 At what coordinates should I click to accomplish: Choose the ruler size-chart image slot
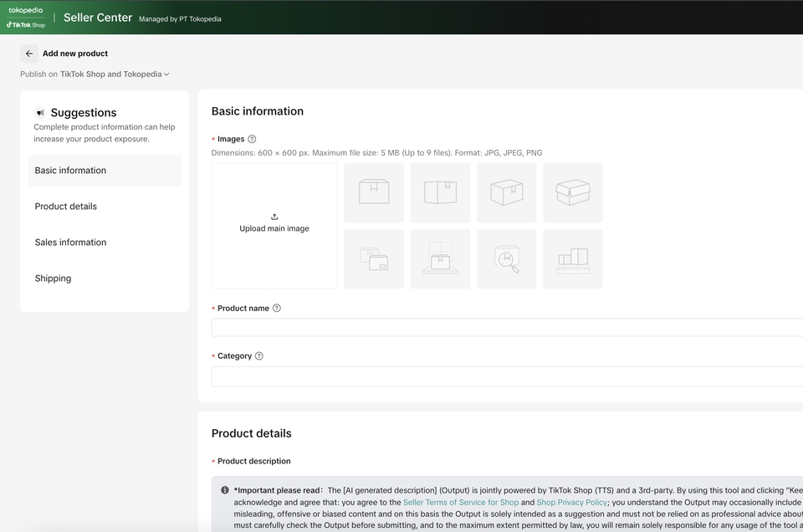[x=573, y=259]
